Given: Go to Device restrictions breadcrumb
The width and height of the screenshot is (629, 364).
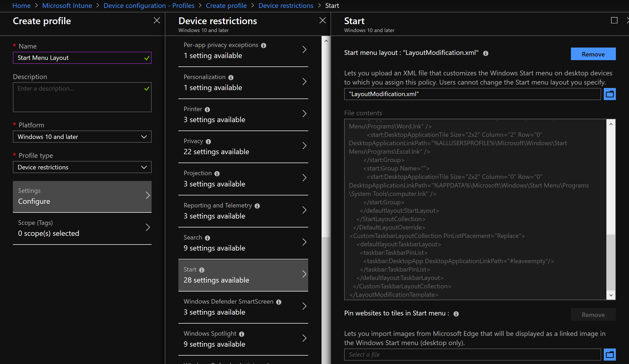Looking at the screenshot, I should click(286, 6).
